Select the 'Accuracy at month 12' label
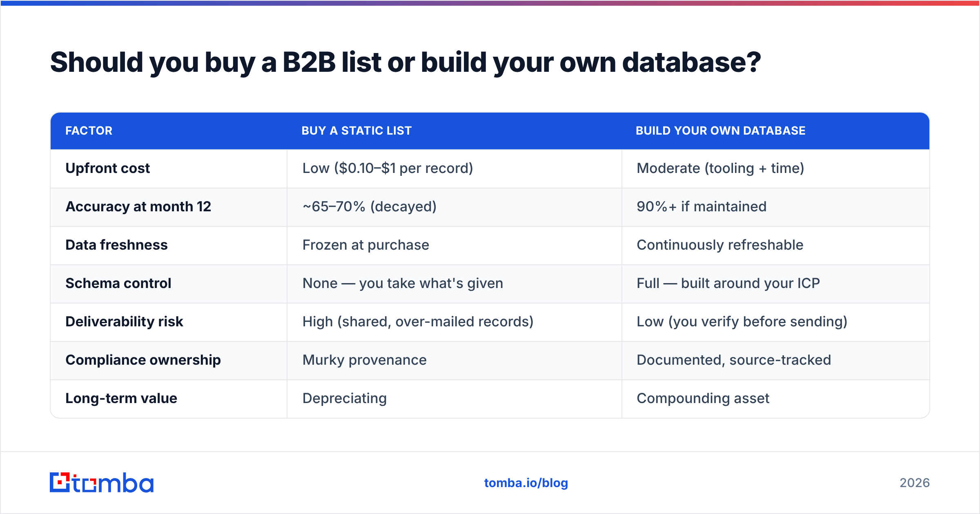This screenshot has height=514, width=980. (x=138, y=206)
